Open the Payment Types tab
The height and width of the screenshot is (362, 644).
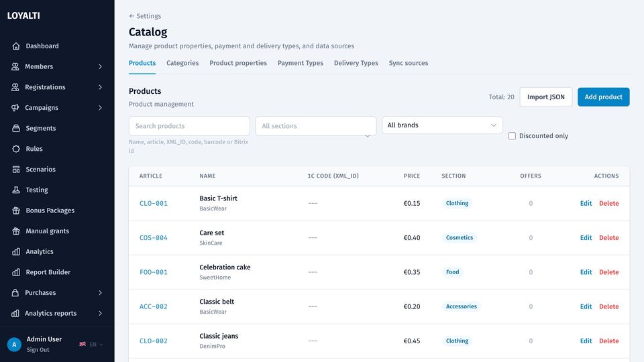(x=301, y=63)
